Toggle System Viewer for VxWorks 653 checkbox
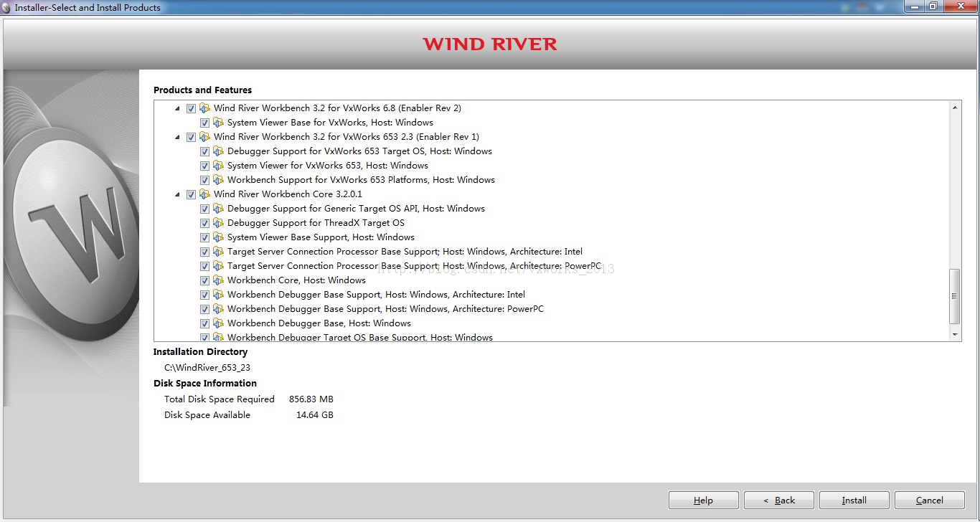 click(204, 166)
